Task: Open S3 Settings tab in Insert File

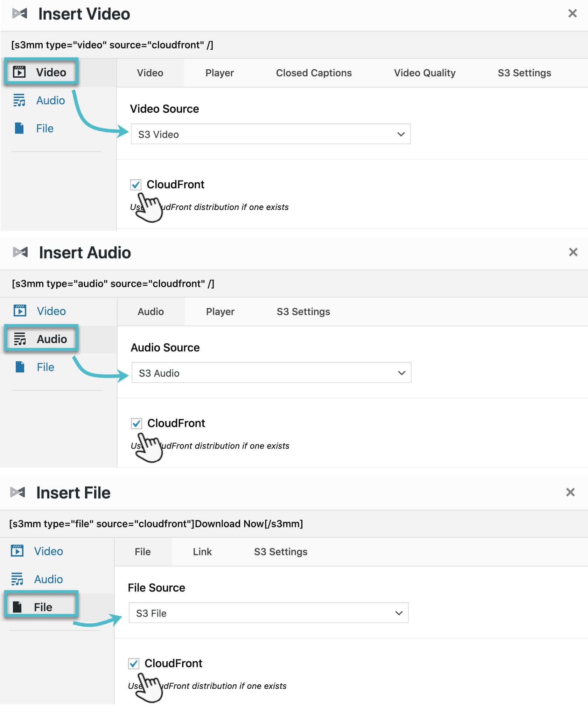Action: 281,552
